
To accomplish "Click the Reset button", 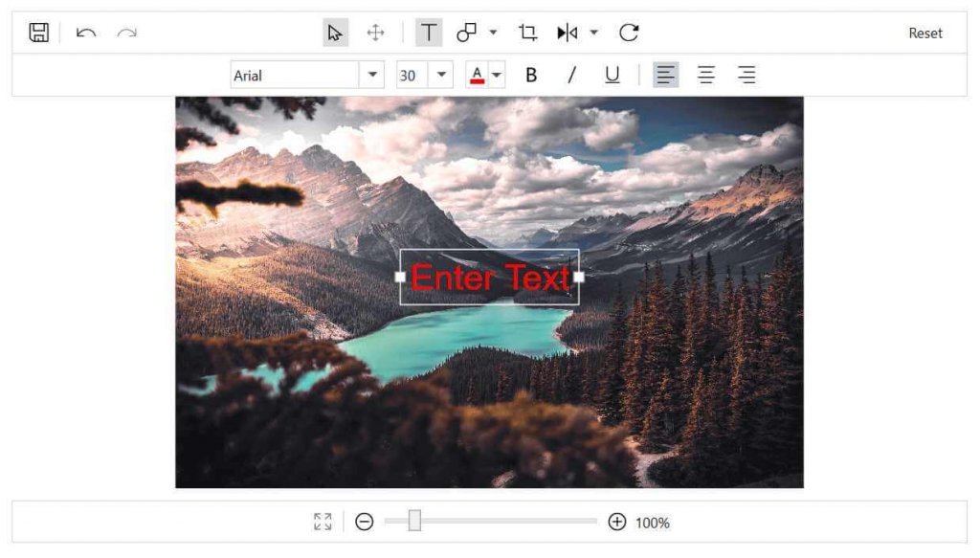I will [925, 32].
